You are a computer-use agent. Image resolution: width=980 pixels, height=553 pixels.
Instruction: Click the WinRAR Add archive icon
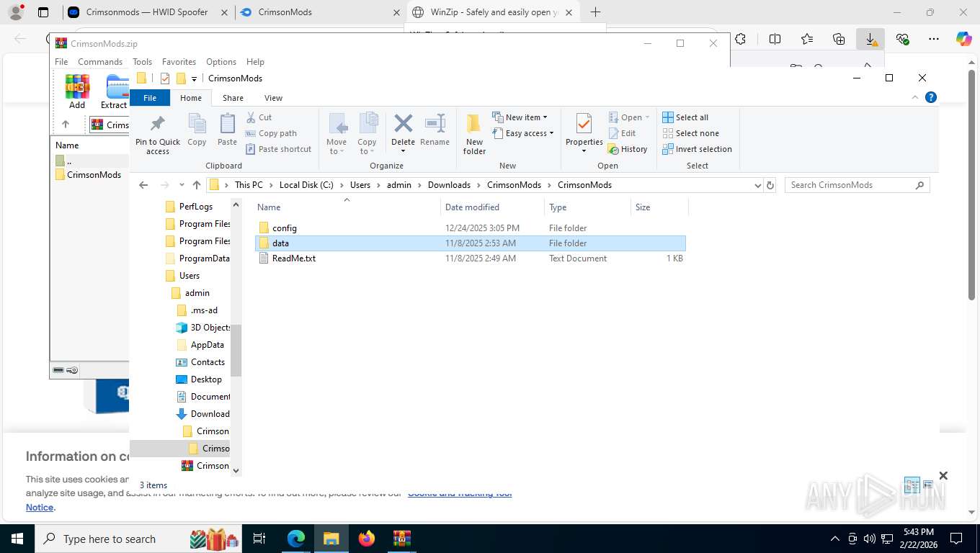[77, 91]
